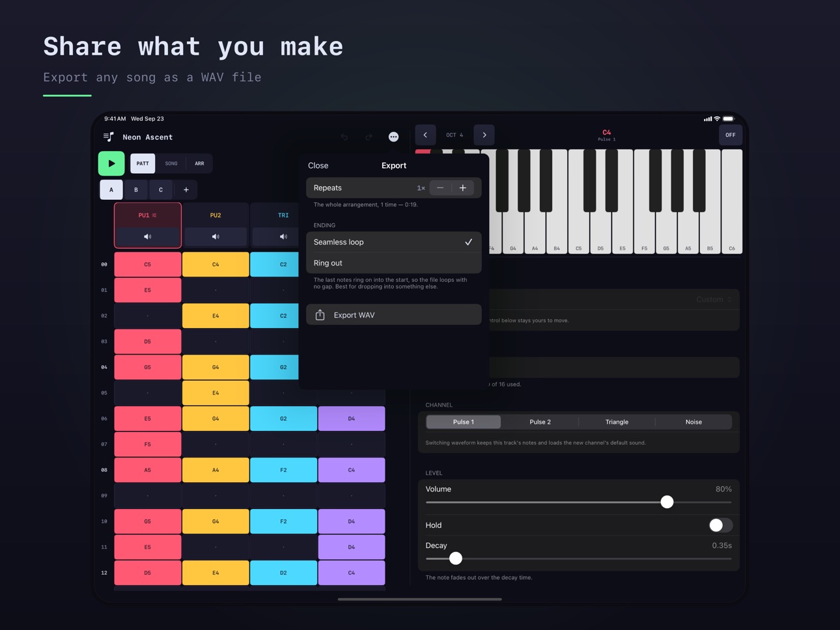Image resolution: width=840 pixels, height=630 pixels.
Task: Close the Export popover
Action: 318,165
